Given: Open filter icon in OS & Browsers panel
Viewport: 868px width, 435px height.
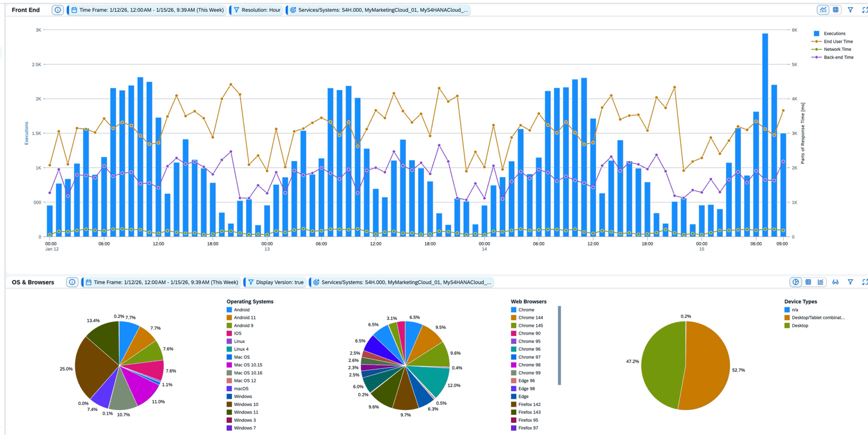Looking at the screenshot, I should [850, 282].
